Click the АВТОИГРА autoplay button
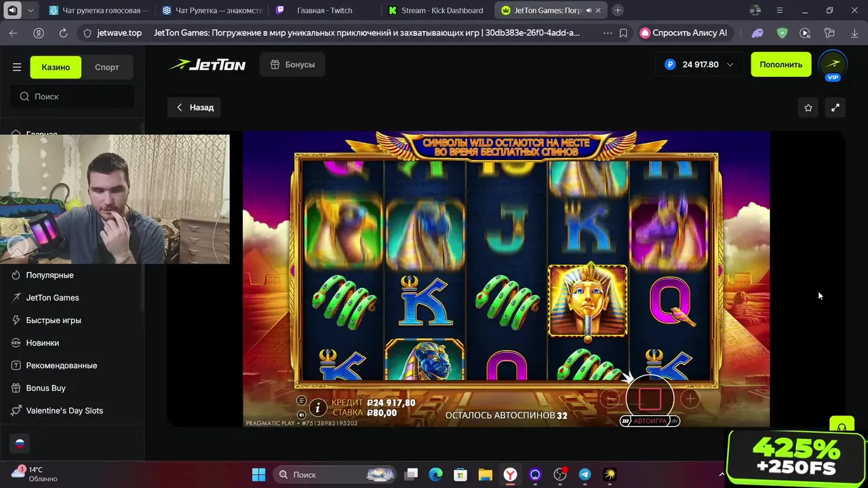The height and width of the screenshot is (488, 868). [650, 421]
